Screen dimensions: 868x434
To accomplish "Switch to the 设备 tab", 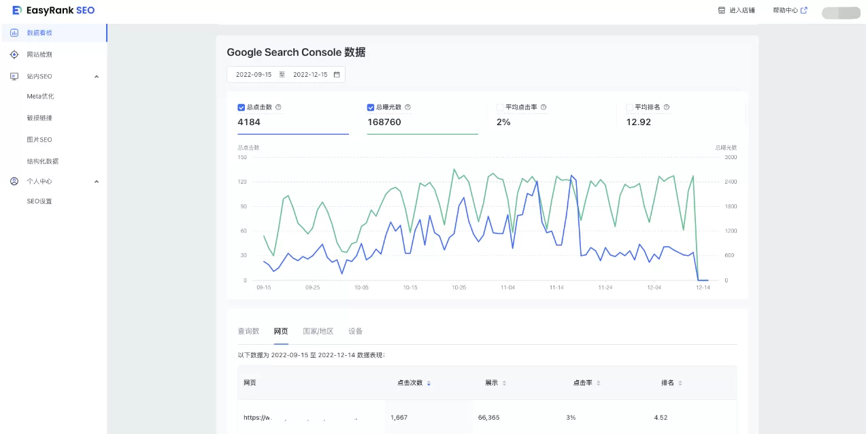I will (x=356, y=331).
